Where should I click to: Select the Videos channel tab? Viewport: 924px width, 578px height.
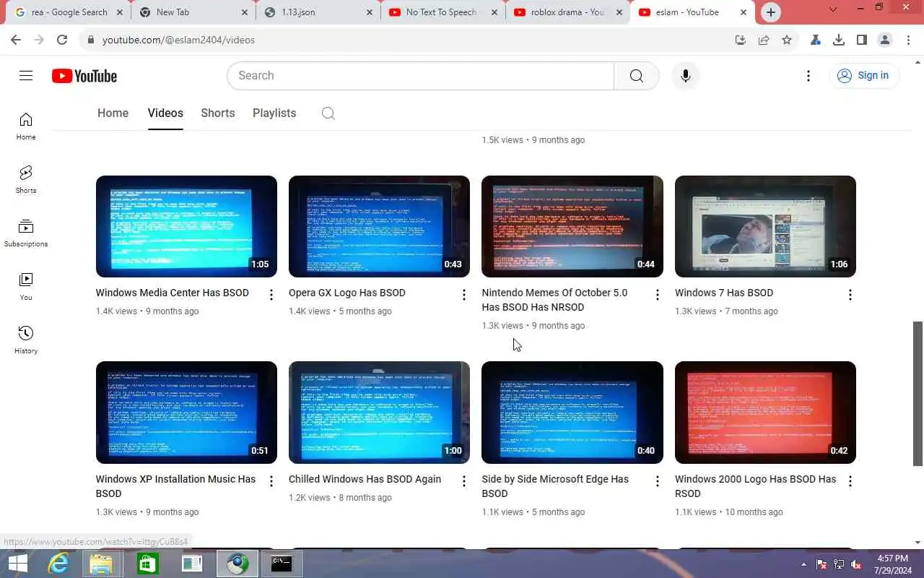(165, 113)
